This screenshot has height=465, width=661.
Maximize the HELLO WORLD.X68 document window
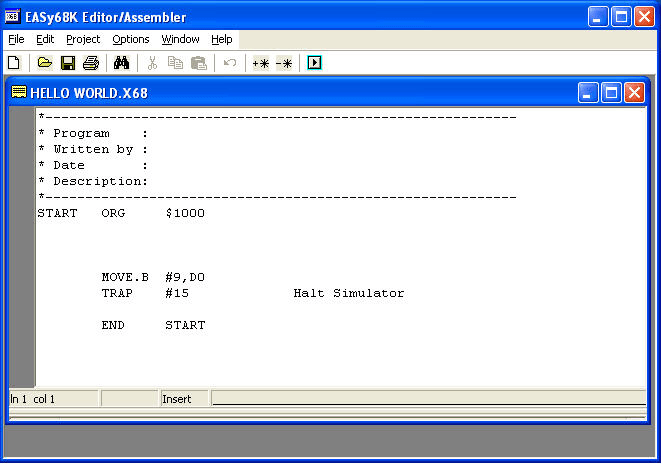point(611,93)
